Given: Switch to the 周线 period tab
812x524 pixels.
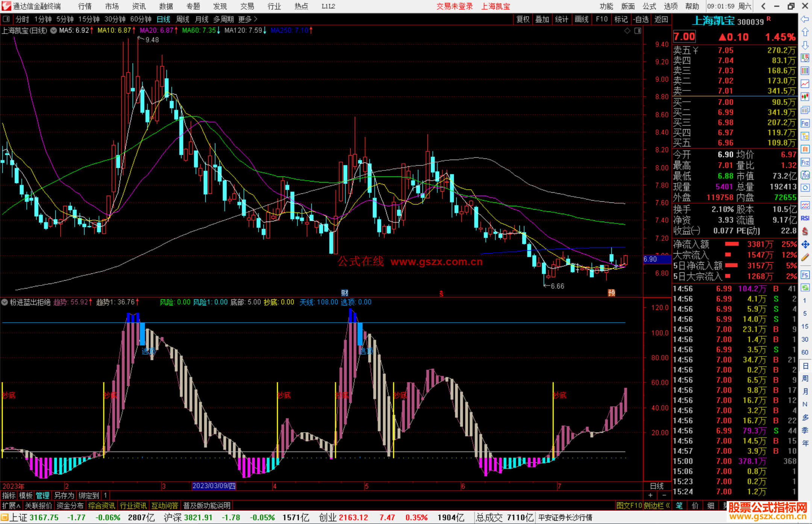Looking at the screenshot, I should pos(183,19).
